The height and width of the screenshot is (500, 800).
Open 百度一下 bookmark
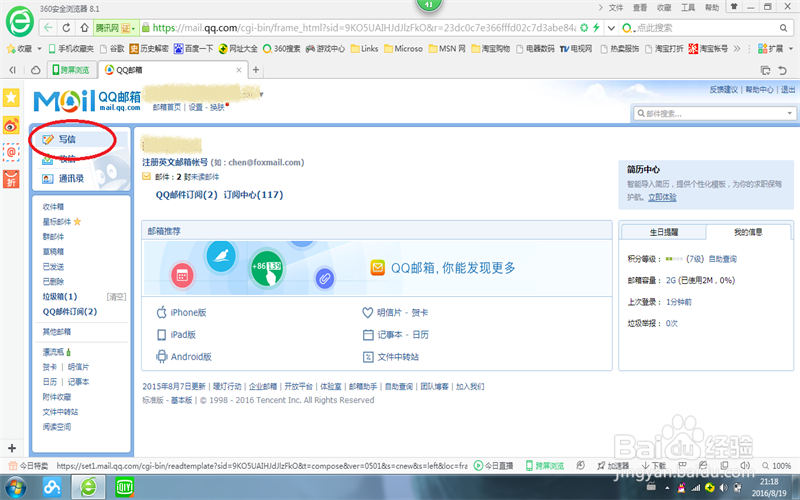193,49
